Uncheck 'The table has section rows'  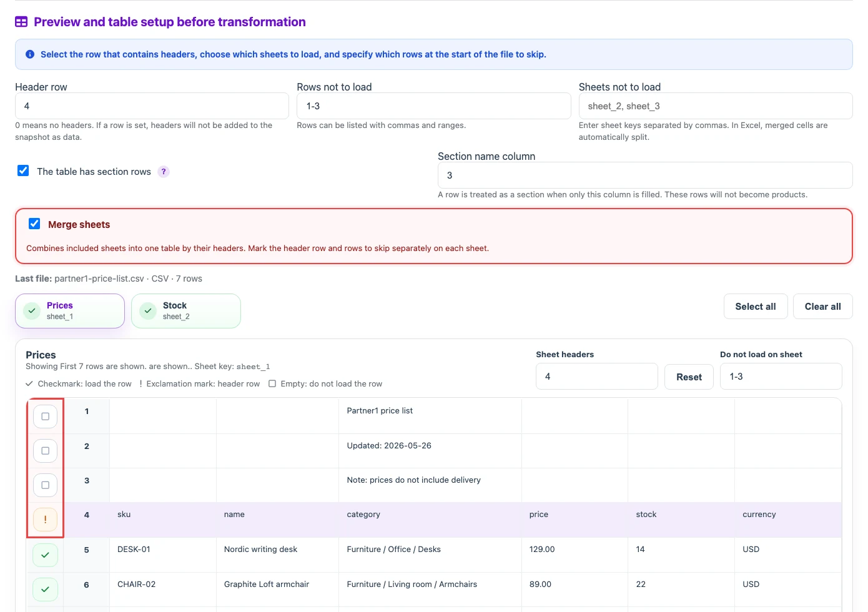[23, 170]
